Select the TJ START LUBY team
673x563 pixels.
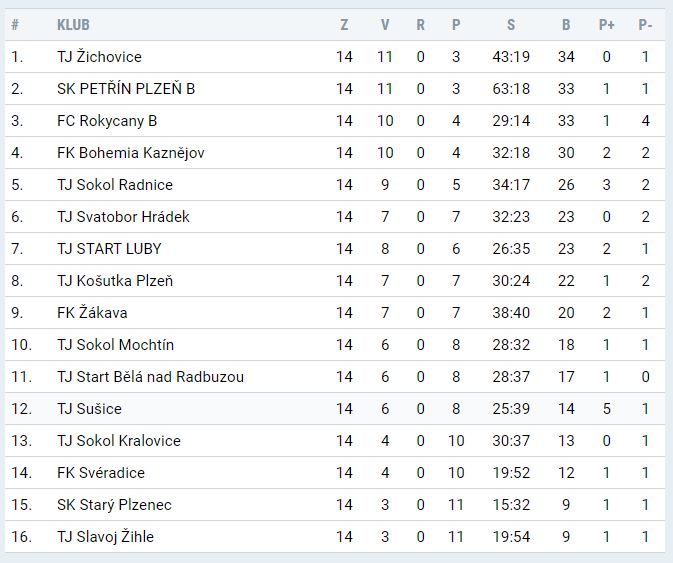click(109, 249)
